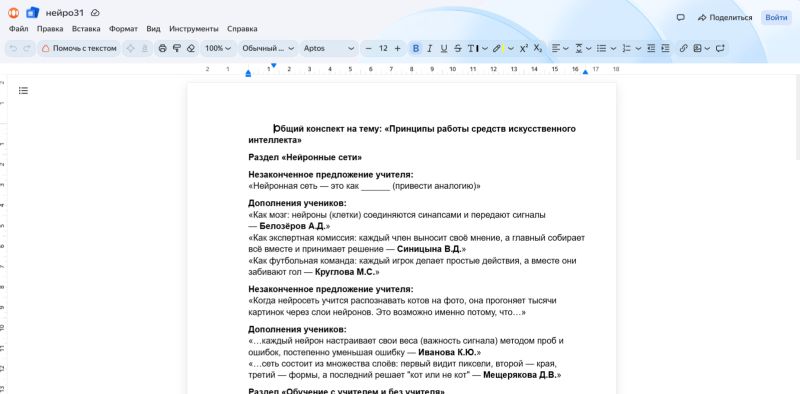Insert a hyperlink with the link icon

tap(684, 48)
